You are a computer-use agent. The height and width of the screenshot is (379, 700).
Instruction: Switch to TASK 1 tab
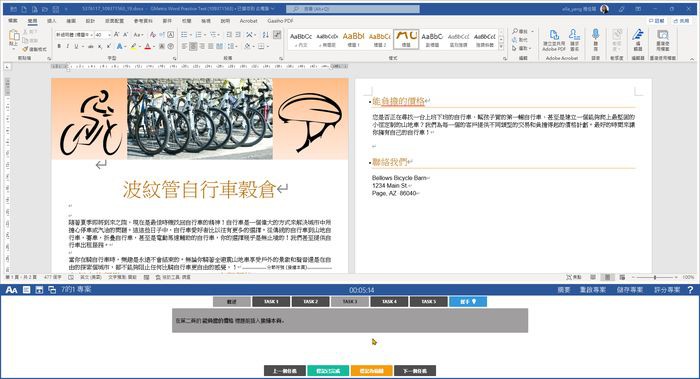[x=271, y=302]
